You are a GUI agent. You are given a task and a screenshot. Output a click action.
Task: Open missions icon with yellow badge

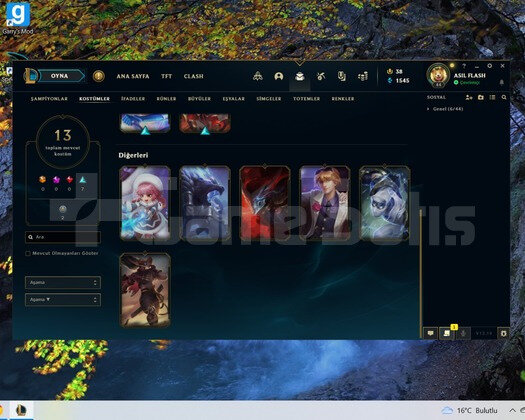(x=446, y=333)
